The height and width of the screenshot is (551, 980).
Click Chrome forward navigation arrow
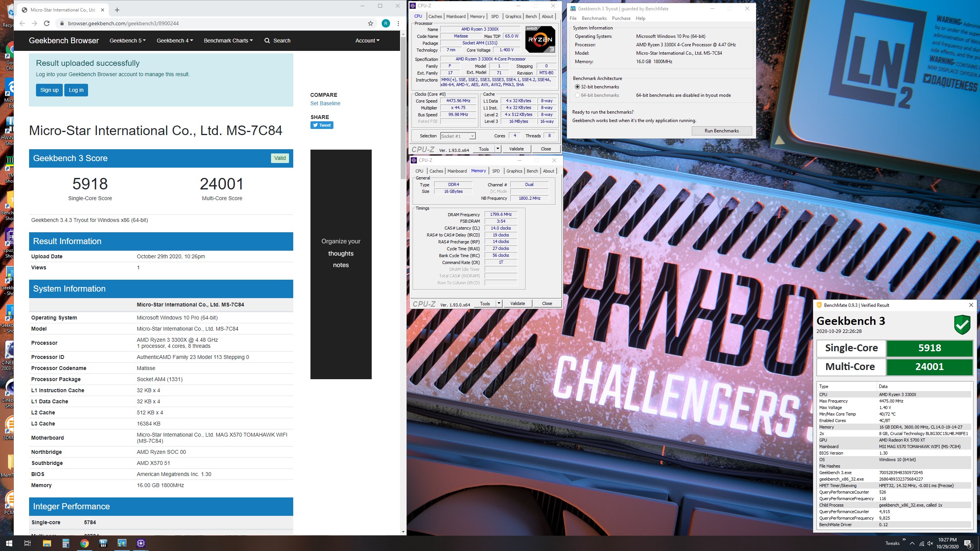[34, 23]
